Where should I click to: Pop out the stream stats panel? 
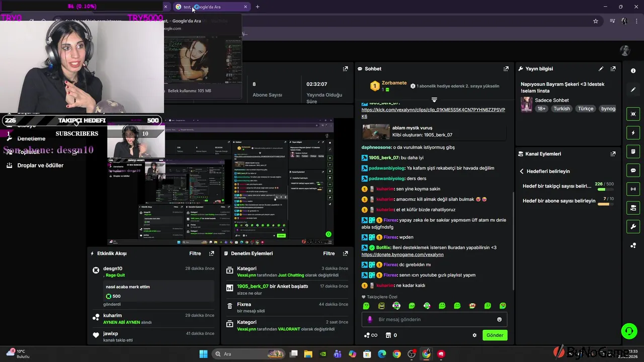pos(345,68)
